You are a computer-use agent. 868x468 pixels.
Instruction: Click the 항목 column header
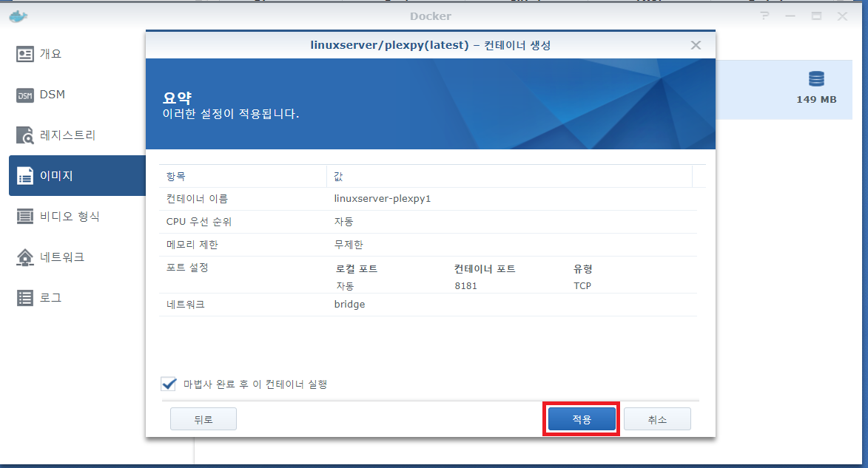click(x=243, y=177)
